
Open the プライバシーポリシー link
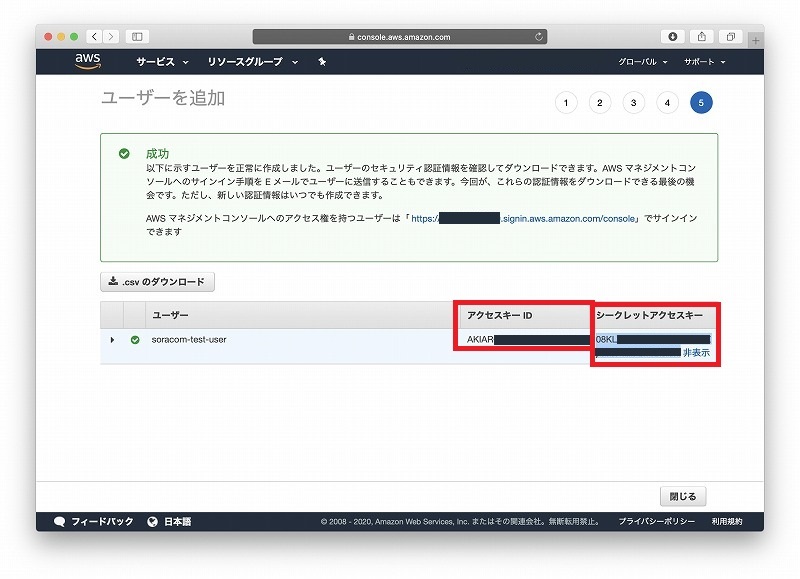[x=656, y=521]
